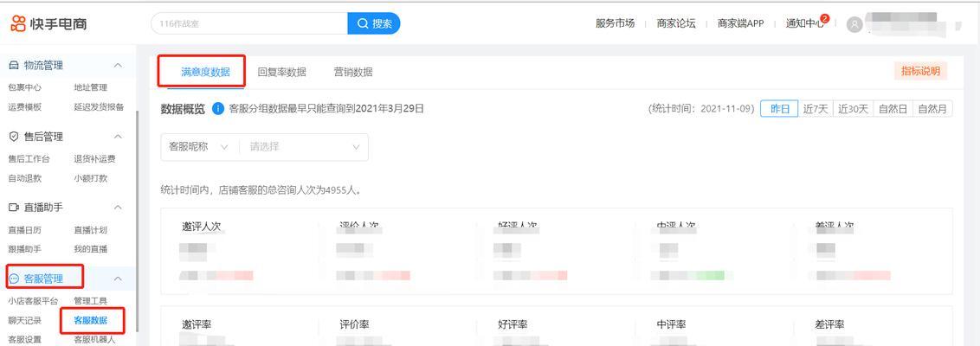
Task: Open 自动退款 menu item
Action: pyautogui.click(x=25, y=178)
